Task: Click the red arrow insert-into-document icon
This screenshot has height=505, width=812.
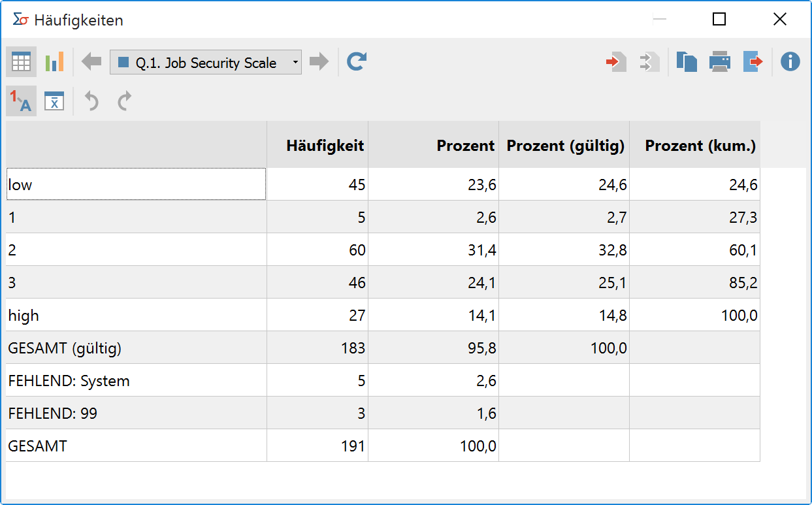Action: tap(616, 62)
